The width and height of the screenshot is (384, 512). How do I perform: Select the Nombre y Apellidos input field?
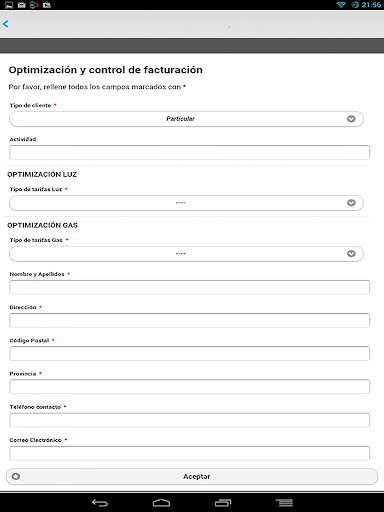(x=189, y=287)
